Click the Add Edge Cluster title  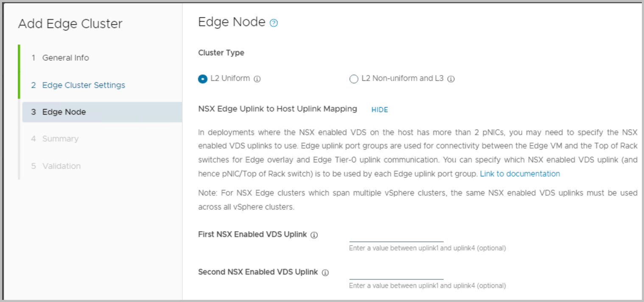[70, 24]
